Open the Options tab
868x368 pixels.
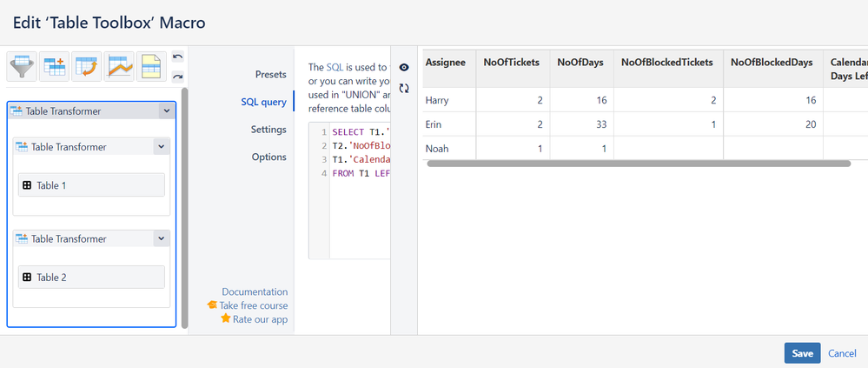click(269, 157)
